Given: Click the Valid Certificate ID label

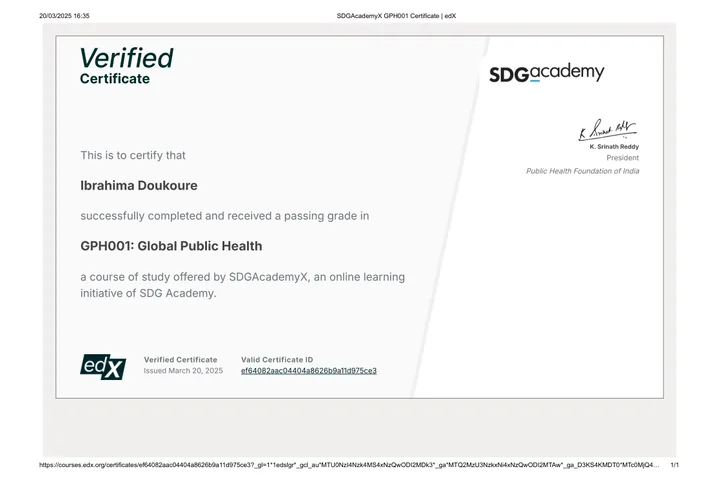Looking at the screenshot, I should click(x=277, y=360).
